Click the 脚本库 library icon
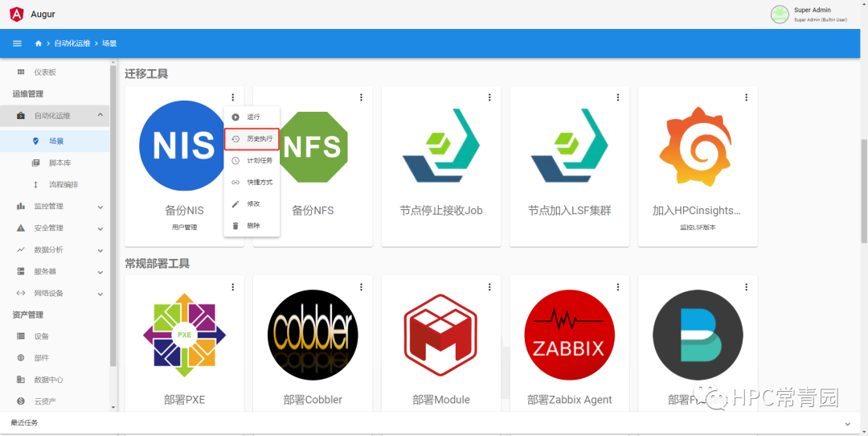The width and height of the screenshot is (868, 436). click(36, 162)
